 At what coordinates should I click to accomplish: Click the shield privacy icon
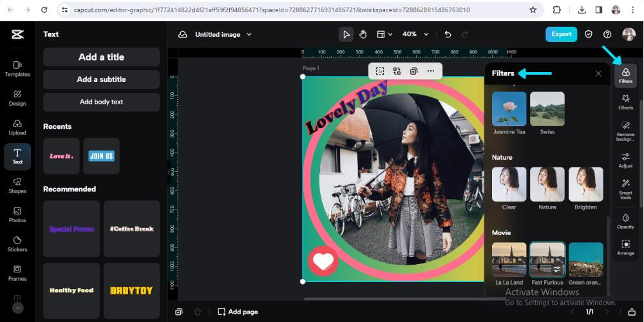coord(589,35)
